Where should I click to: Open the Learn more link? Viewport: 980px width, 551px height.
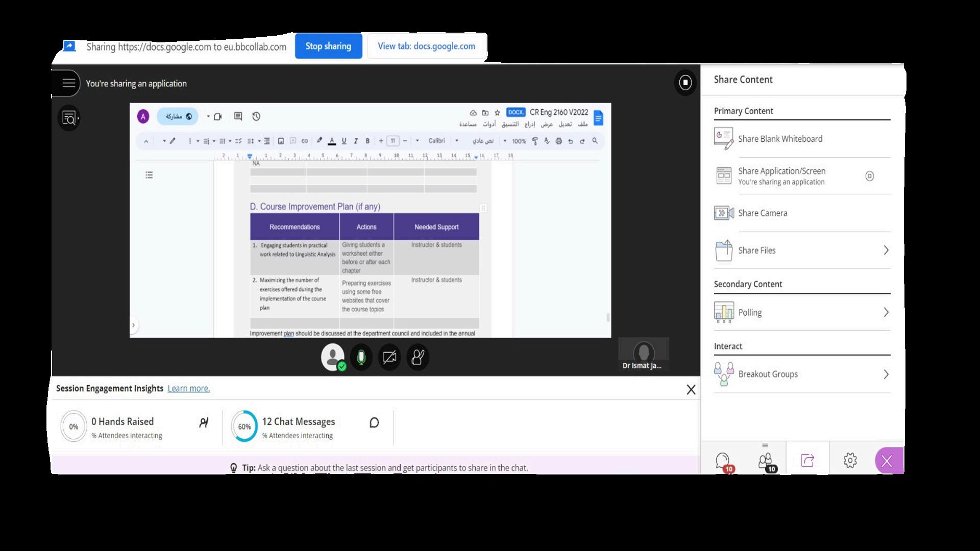click(188, 389)
